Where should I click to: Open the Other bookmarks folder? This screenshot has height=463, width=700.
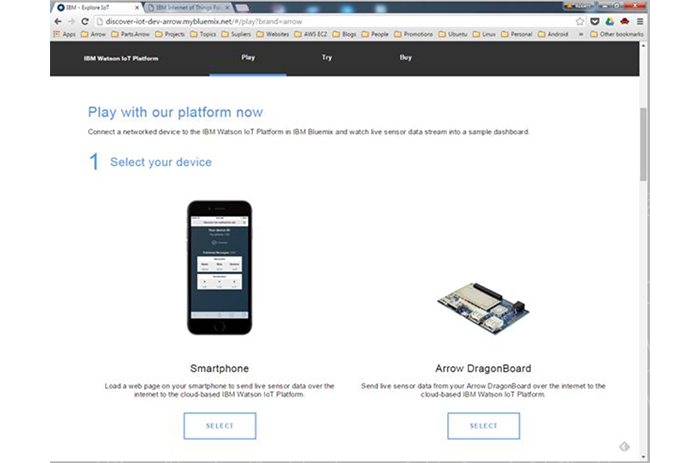pos(617,34)
